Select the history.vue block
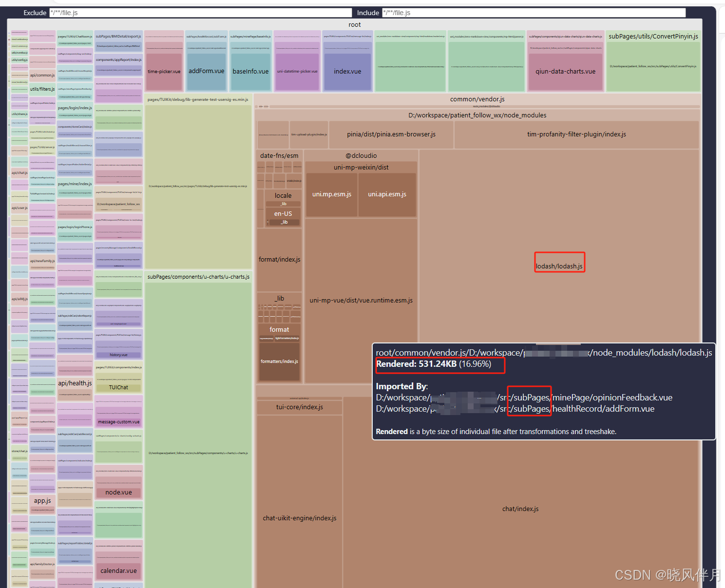 point(118,355)
